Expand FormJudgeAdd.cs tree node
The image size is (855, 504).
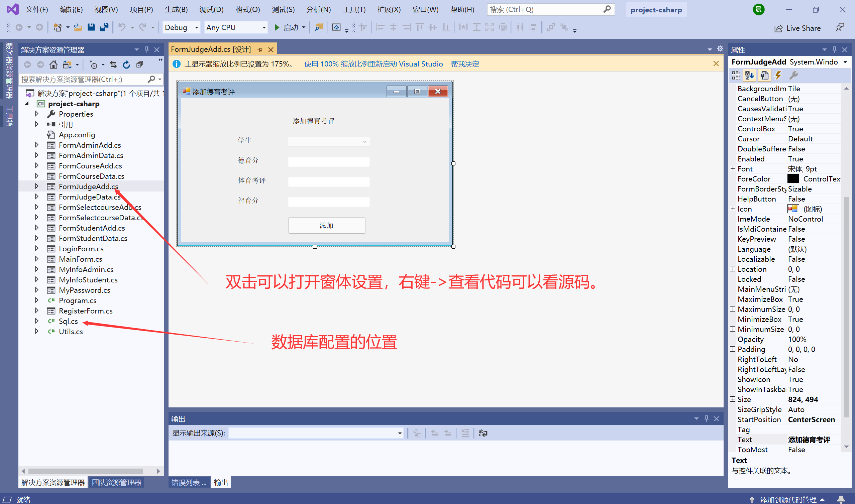[x=37, y=186]
